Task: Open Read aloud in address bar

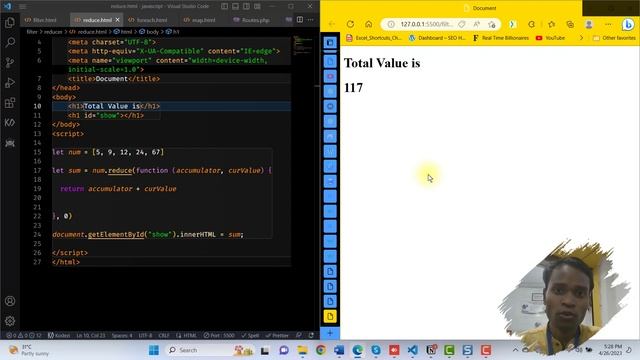Action: click(477, 24)
